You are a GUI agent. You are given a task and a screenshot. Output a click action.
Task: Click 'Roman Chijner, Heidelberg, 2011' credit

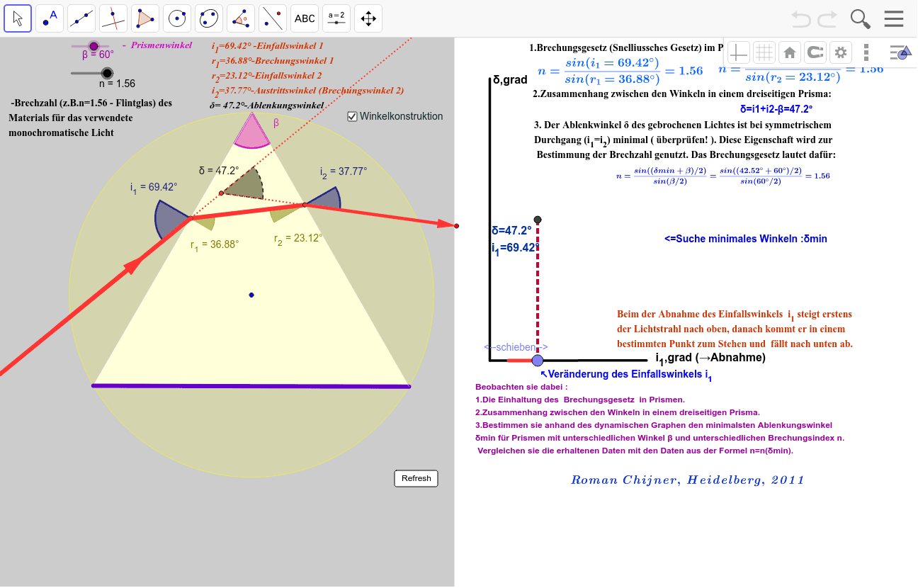[x=688, y=480]
